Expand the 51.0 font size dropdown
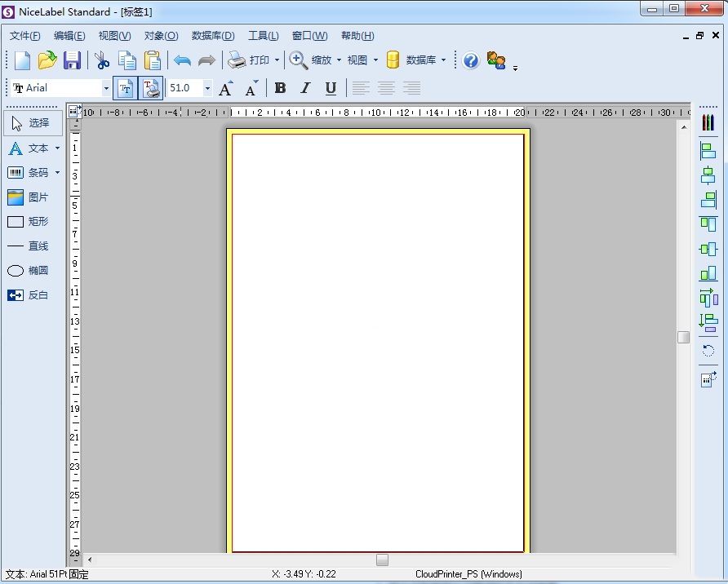728x584 pixels. click(x=207, y=88)
